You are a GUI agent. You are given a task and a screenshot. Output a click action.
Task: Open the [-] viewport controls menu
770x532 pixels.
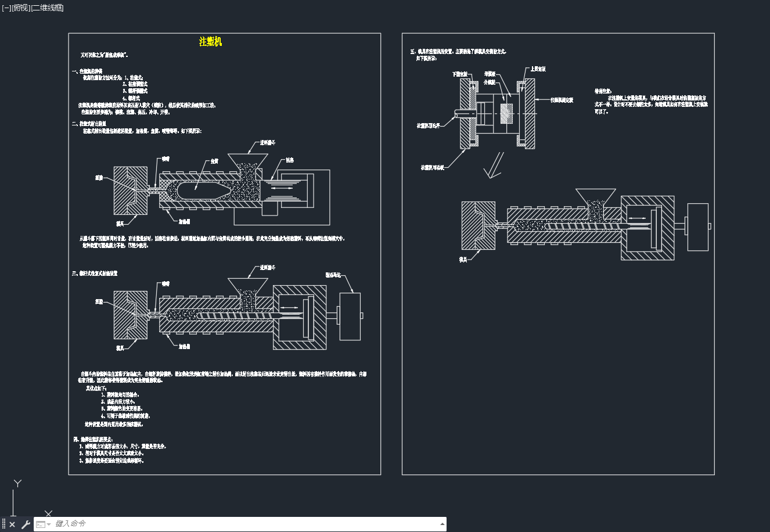point(6,8)
